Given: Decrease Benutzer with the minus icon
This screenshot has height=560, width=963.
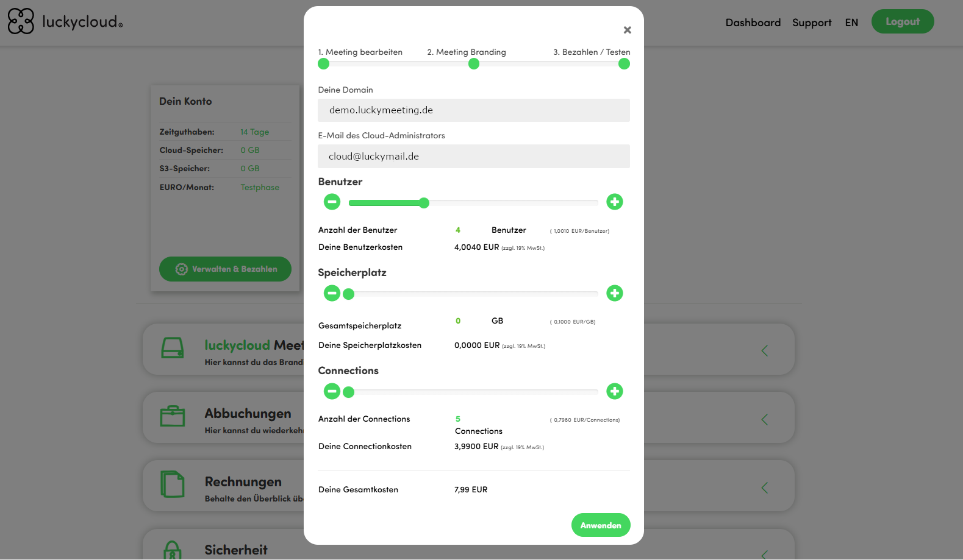Looking at the screenshot, I should click(x=332, y=202).
